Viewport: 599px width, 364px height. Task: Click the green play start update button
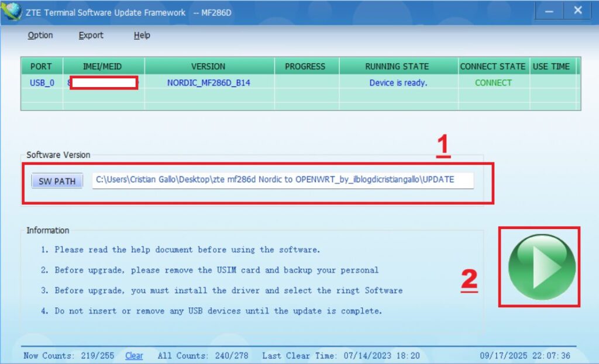pos(542,267)
